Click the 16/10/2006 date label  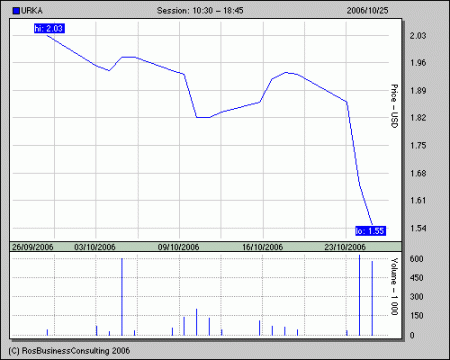pos(262,247)
